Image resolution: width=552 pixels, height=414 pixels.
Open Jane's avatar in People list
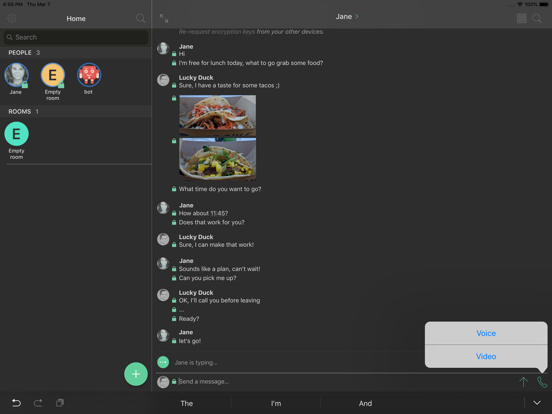pos(16,75)
